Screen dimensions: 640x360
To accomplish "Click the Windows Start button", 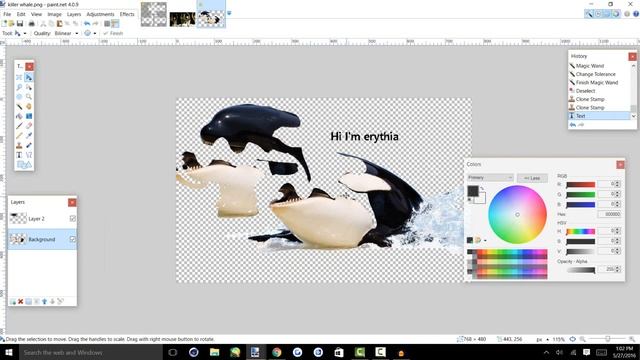I will [8, 352].
